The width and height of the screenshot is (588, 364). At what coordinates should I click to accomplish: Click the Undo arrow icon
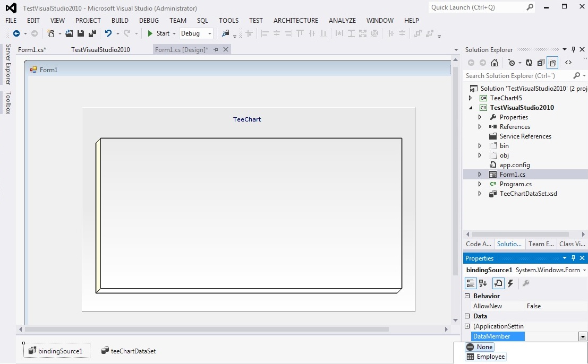(x=108, y=33)
